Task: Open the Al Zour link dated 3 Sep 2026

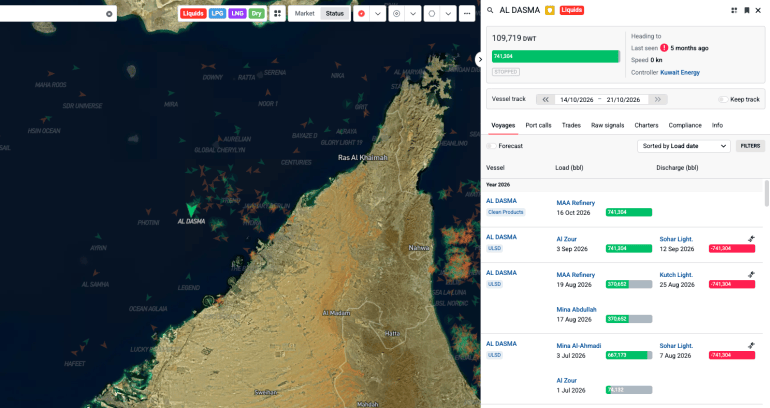Action: click(566, 239)
